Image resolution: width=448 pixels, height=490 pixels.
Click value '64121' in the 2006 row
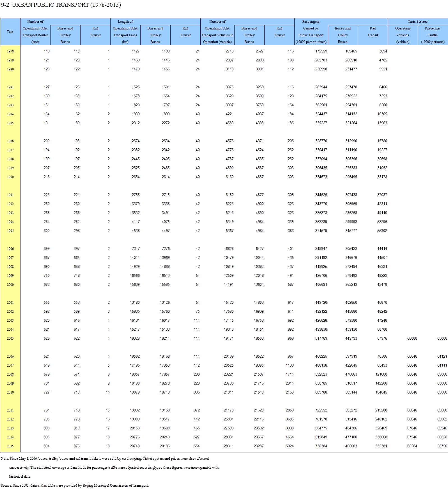coord(442,356)
